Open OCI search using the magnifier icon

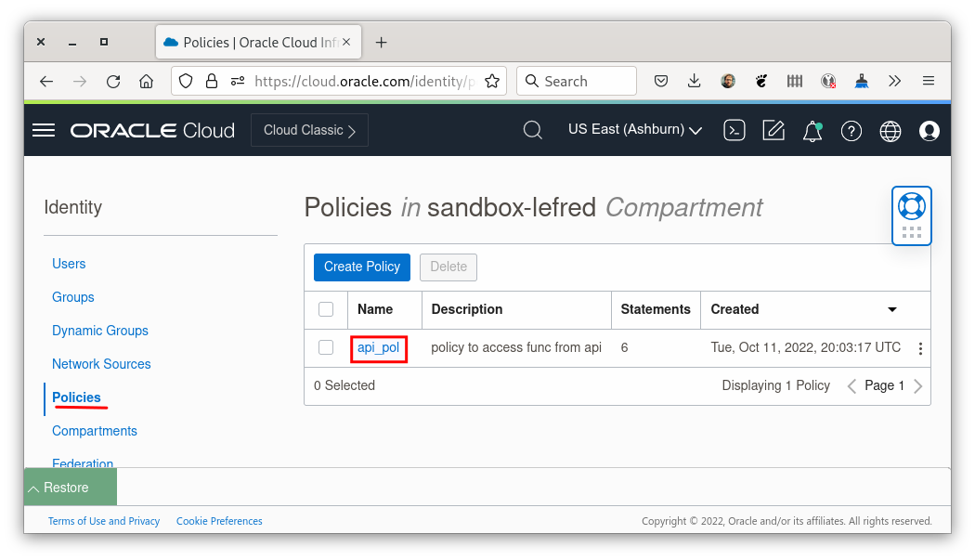(x=532, y=130)
